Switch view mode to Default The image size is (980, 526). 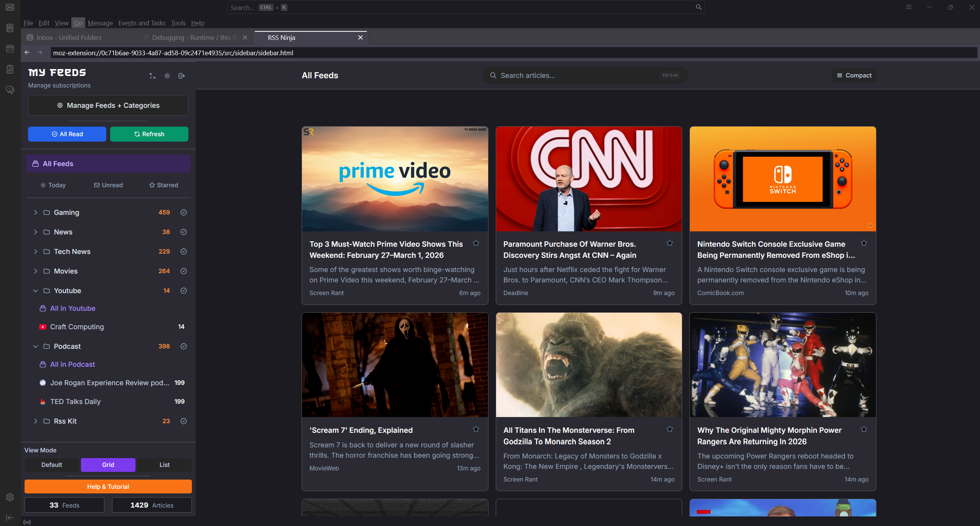pyautogui.click(x=52, y=465)
